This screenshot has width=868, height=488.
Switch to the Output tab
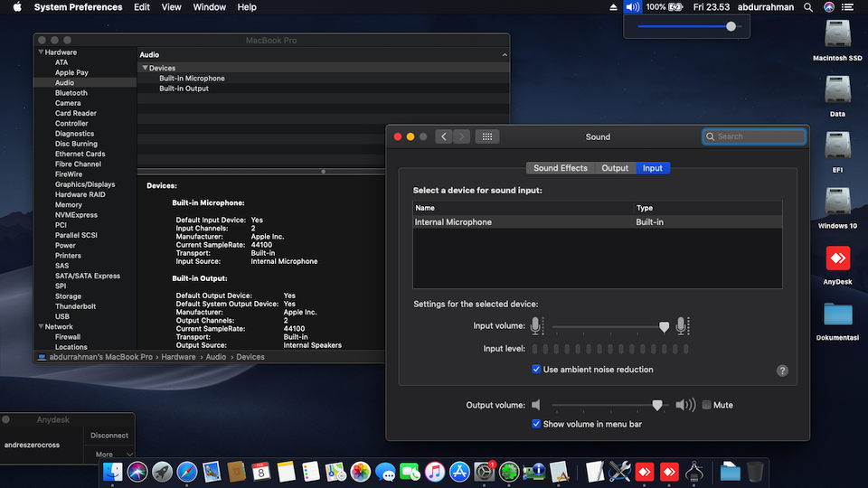[615, 168]
